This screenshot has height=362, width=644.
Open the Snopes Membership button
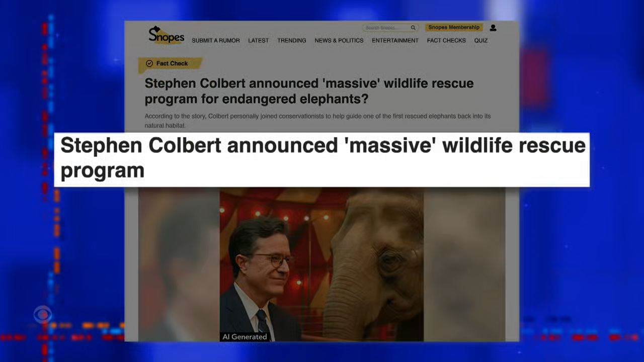click(454, 28)
